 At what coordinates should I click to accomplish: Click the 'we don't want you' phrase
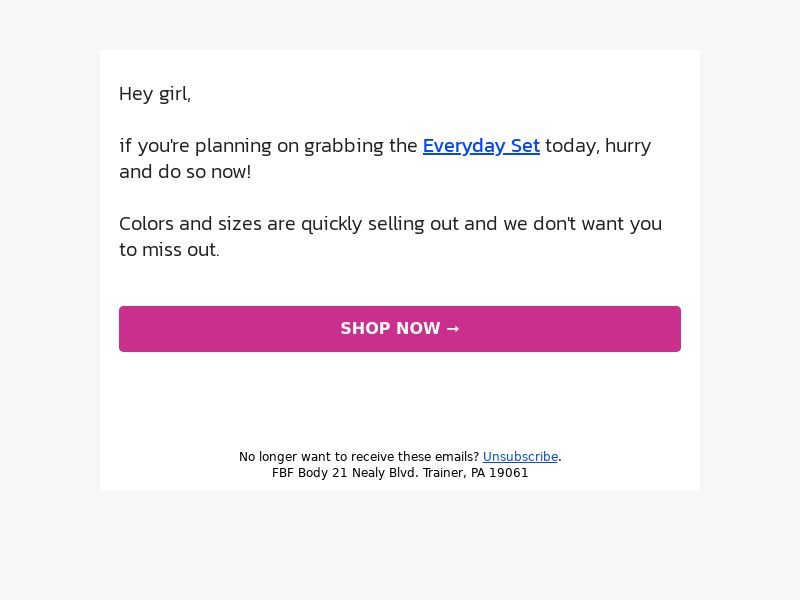tap(583, 224)
